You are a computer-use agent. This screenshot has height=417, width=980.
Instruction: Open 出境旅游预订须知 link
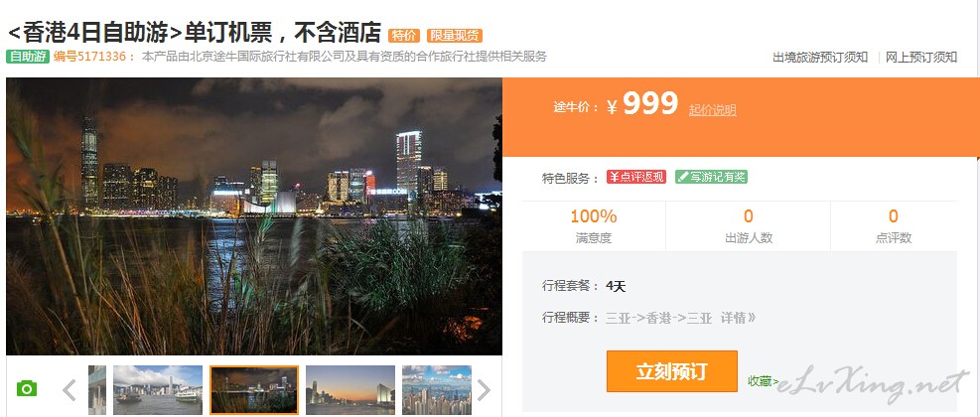820,58
